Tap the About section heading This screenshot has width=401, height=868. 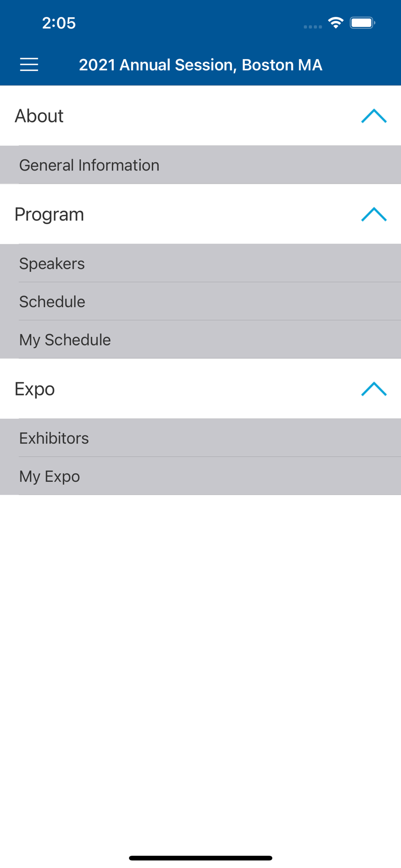[x=39, y=116]
